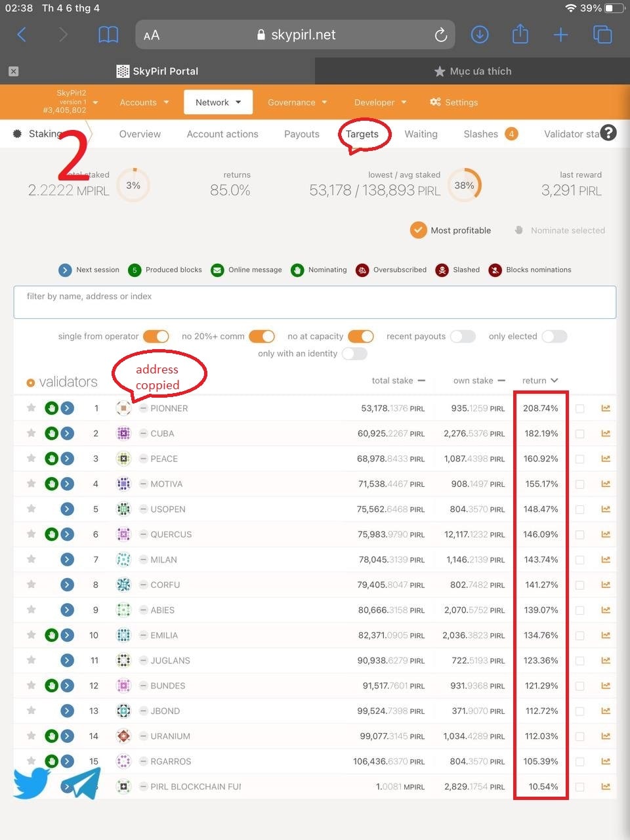Click the Most profitable button
Screen dimensions: 630x840
pyautogui.click(x=451, y=230)
